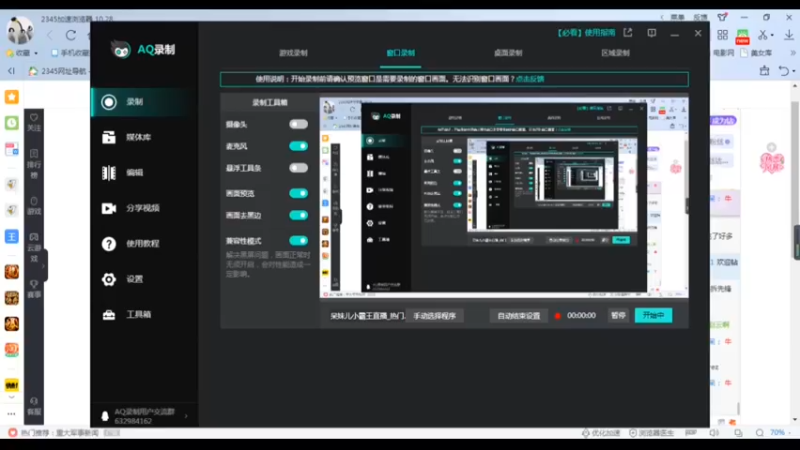The height and width of the screenshot is (450, 800).
Task: Enable the 悬浮工具条 floating toolbar toggle
Action: coord(298,168)
